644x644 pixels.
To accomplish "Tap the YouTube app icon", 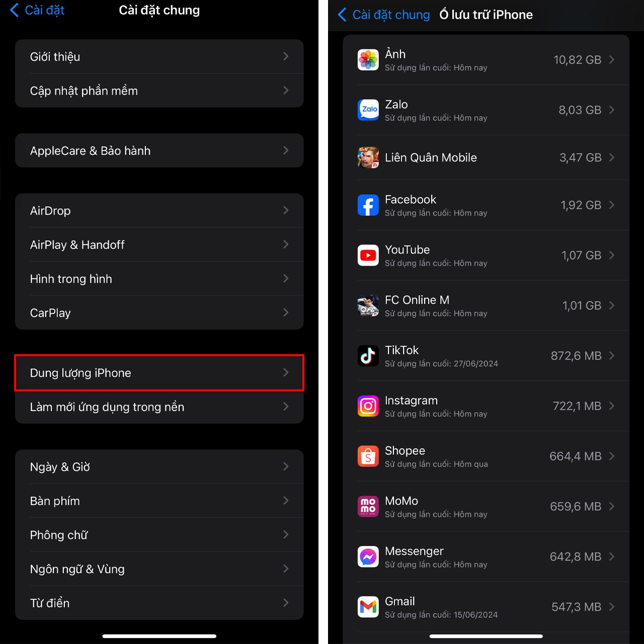I will (368, 255).
